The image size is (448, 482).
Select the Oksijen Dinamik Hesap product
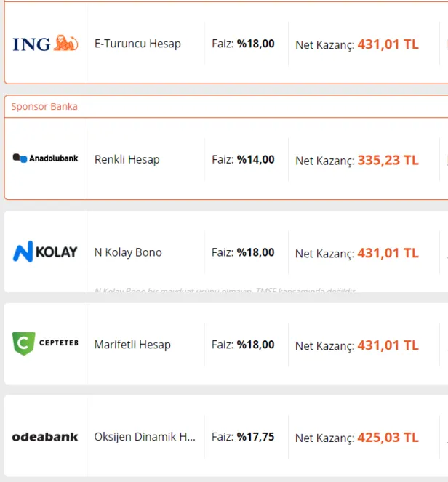(145, 437)
